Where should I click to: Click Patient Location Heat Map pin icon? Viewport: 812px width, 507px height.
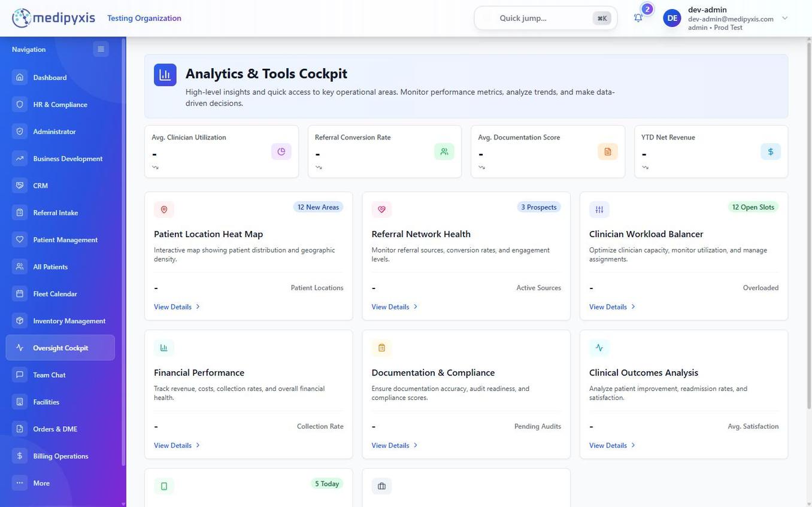pos(164,210)
